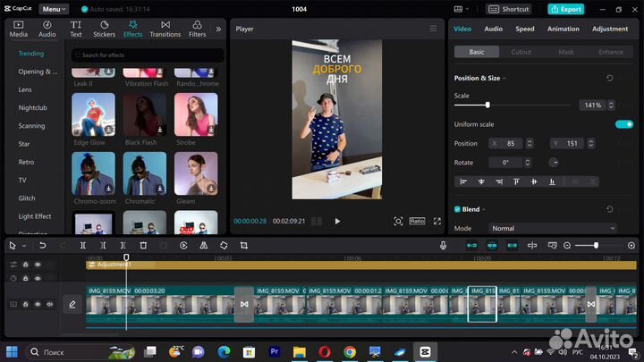Expand more tool tabs with double chevron
Screen dimensions: 644x362
pos(218,29)
